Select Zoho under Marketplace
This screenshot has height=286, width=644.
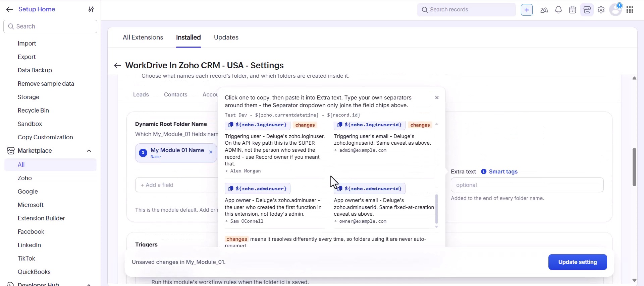[x=25, y=178]
